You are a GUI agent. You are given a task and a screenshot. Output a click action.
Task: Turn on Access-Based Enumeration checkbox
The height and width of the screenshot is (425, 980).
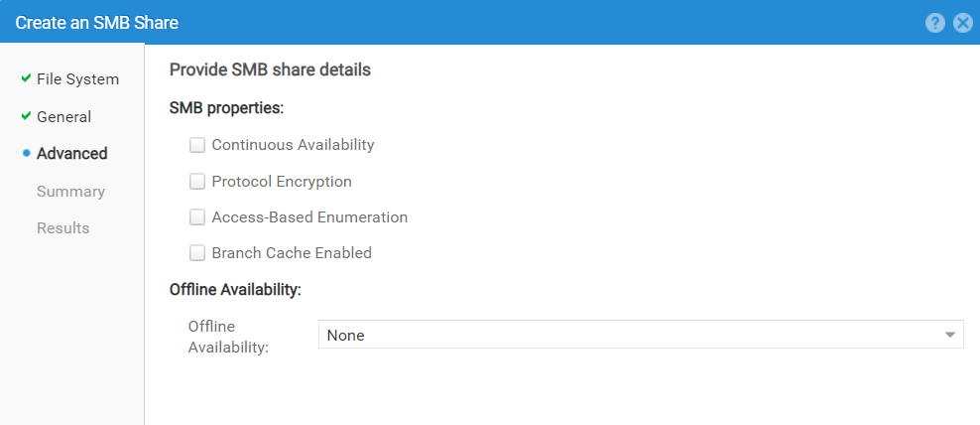[x=197, y=217]
